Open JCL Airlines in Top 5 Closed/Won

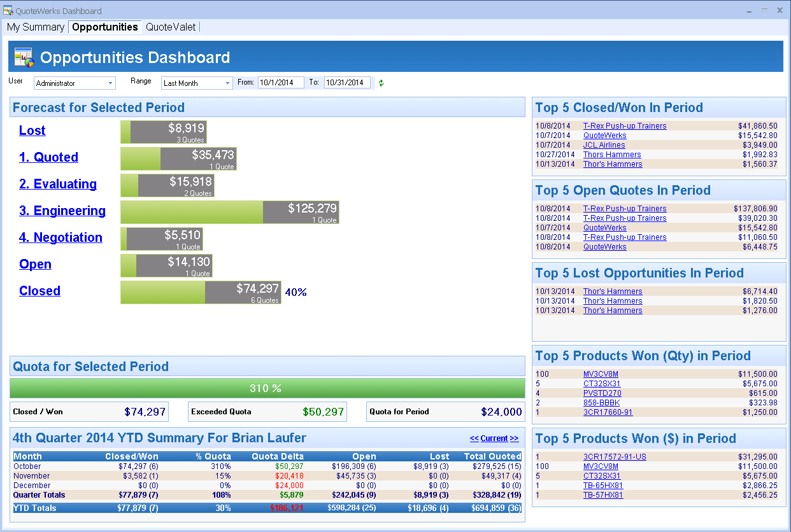click(x=604, y=145)
